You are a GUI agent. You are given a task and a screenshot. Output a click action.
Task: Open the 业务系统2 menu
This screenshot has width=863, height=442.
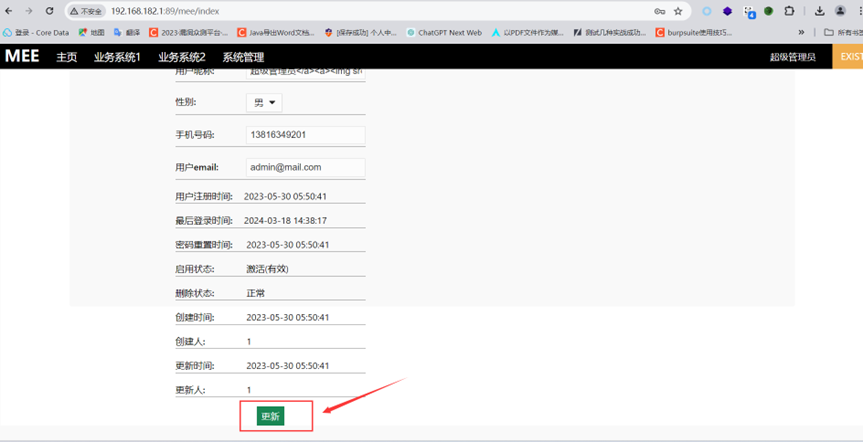click(182, 57)
